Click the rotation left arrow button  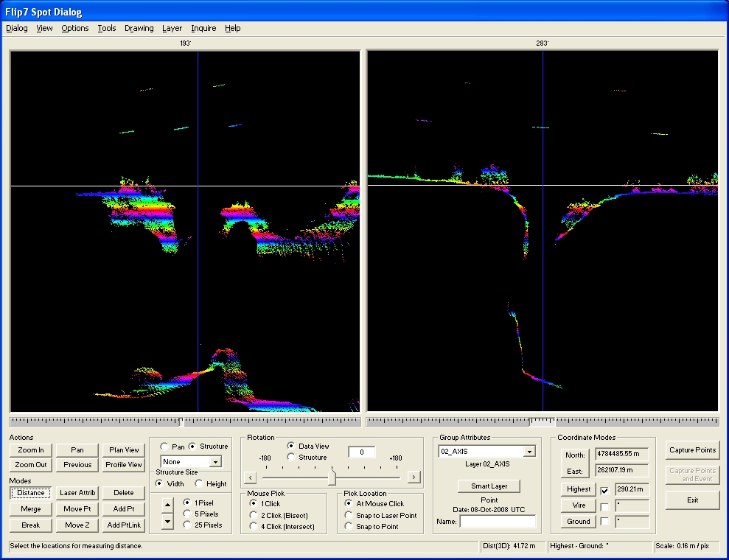click(250, 477)
